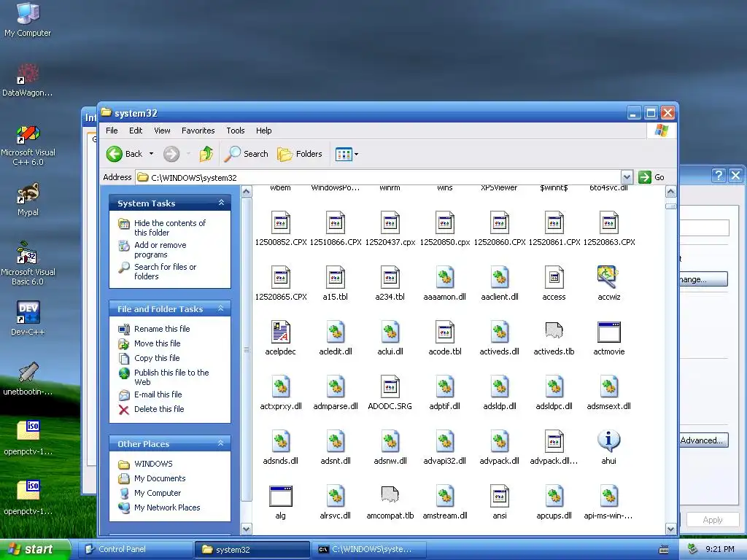Click Copy this file
Screen dimensions: 747x560
pyautogui.click(x=157, y=357)
